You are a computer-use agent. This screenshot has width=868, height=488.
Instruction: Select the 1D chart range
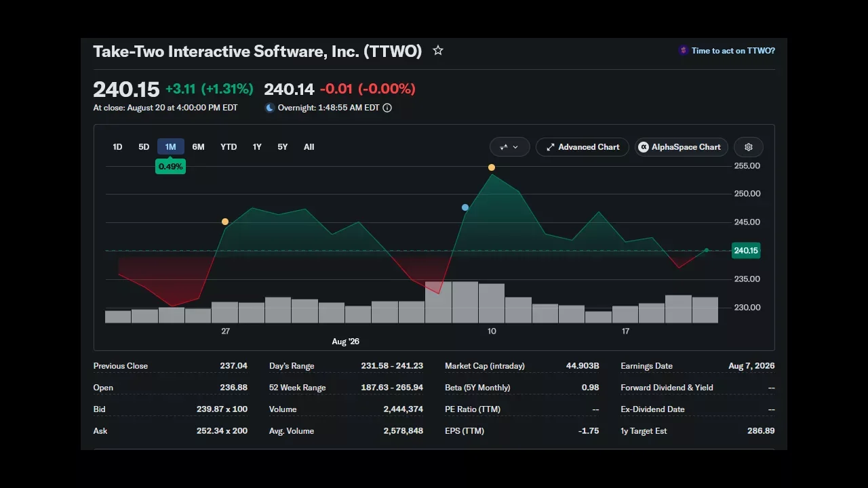click(117, 147)
